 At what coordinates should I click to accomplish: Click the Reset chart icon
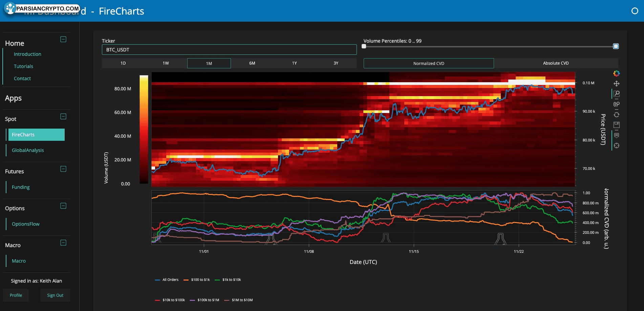coord(616,115)
